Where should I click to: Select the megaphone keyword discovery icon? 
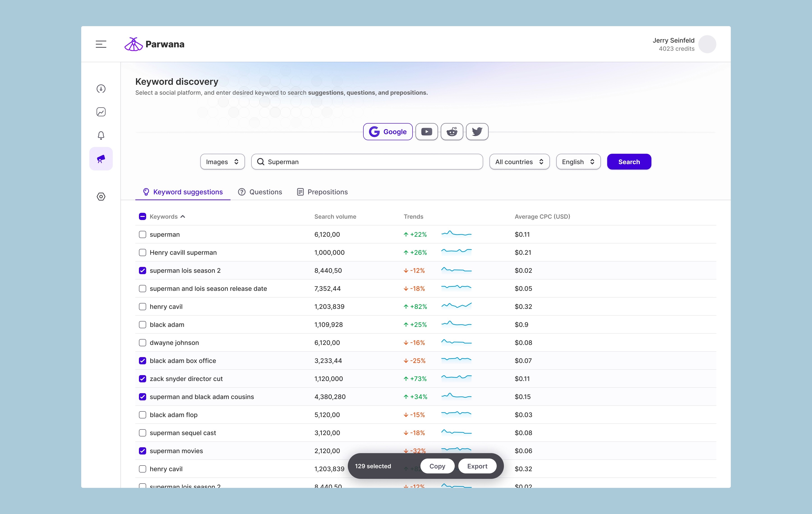tap(101, 159)
